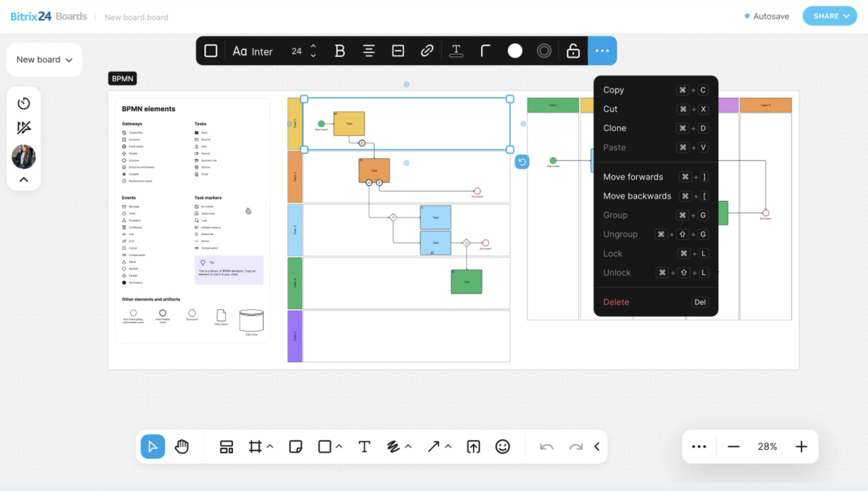Choose Clone from the context menu
This screenshot has width=868, height=491.
tap(615, 128)
